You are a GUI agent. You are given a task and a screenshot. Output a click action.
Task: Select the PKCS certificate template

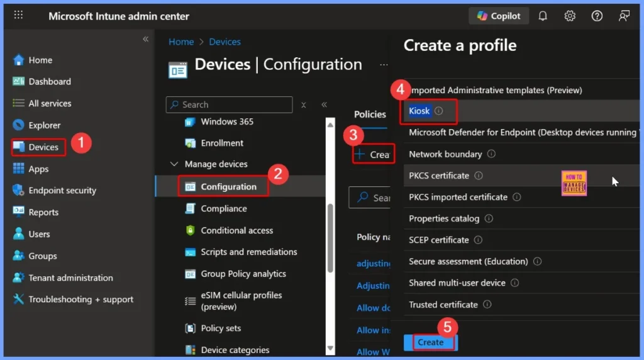click(438, 176)
